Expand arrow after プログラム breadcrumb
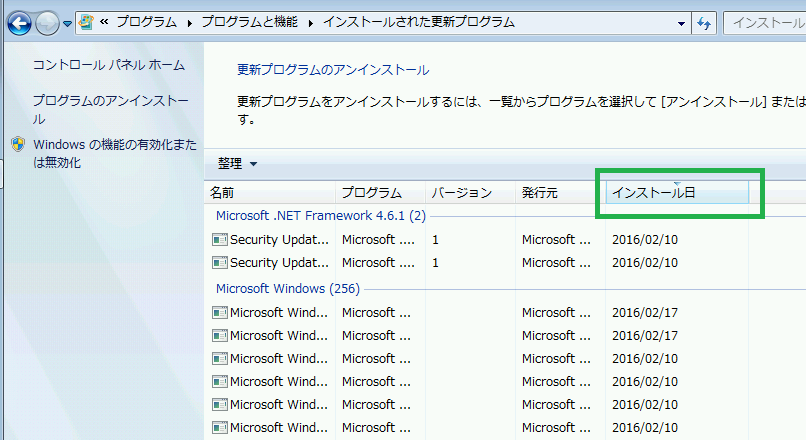Image resolution: width=806 pixels, height=440 pixels. point(190,23)
